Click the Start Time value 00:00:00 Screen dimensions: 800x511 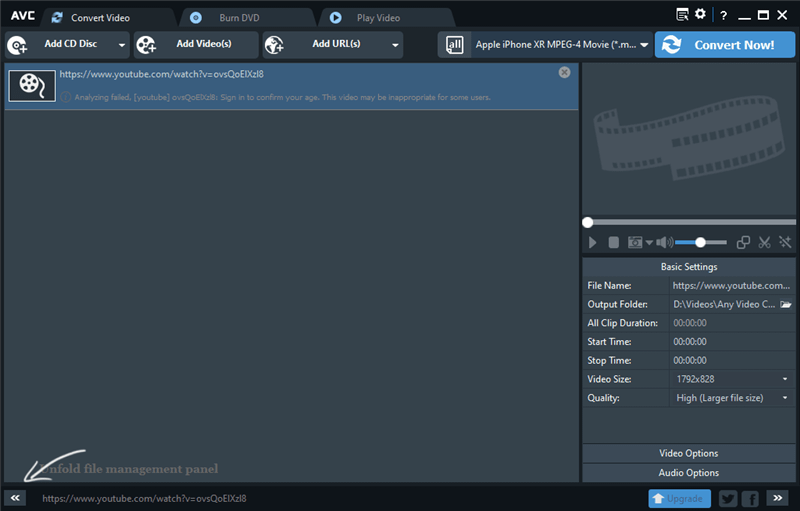coord(690,342)
